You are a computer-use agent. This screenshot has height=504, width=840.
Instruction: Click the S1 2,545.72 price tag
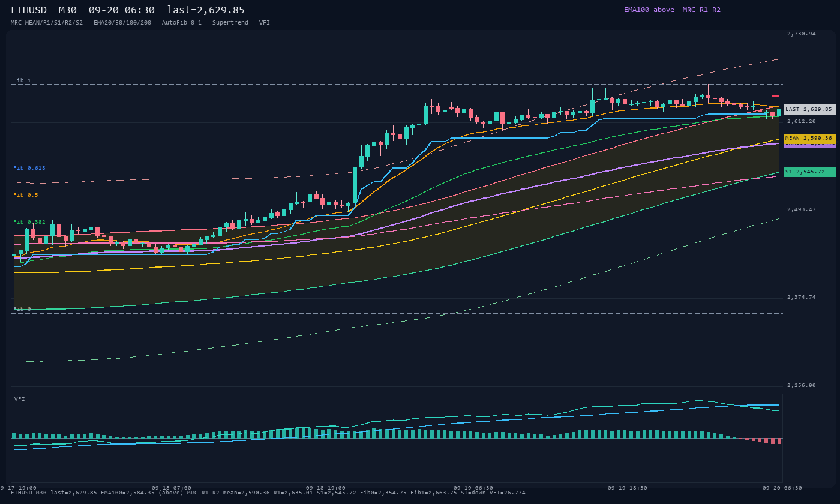pyautogui.click(x=809, y=172)
